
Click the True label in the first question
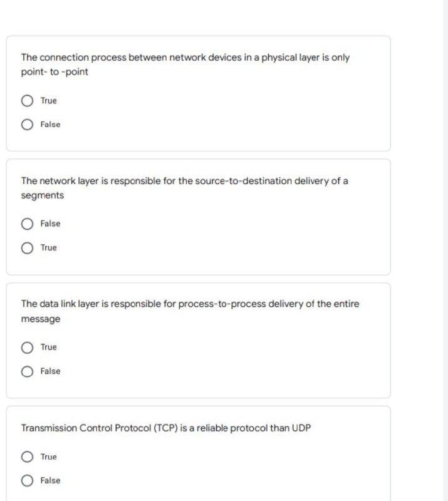click(48, 100)
